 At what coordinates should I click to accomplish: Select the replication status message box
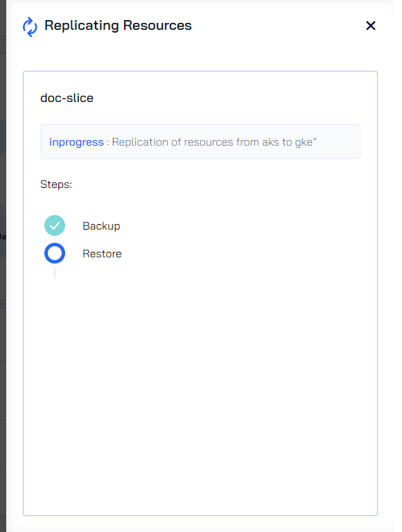pos(200,141)
